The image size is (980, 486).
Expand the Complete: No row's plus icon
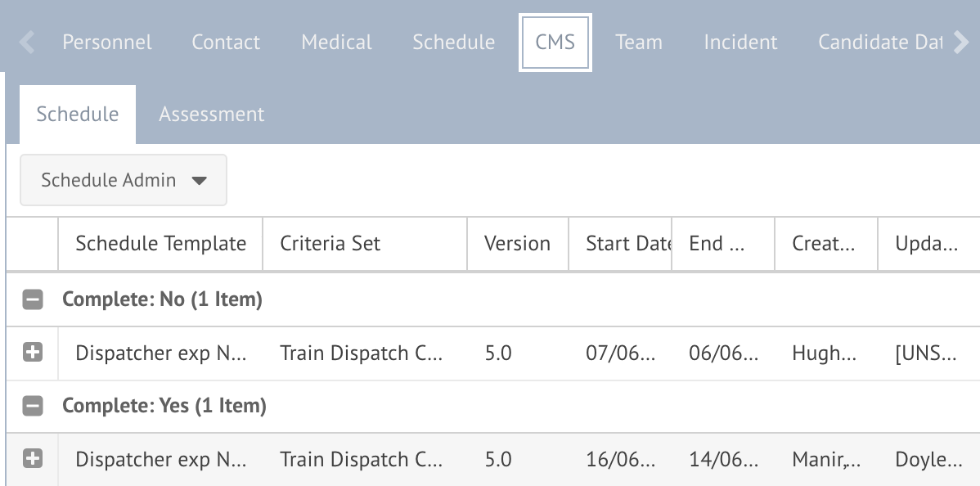tap(33, 353)
